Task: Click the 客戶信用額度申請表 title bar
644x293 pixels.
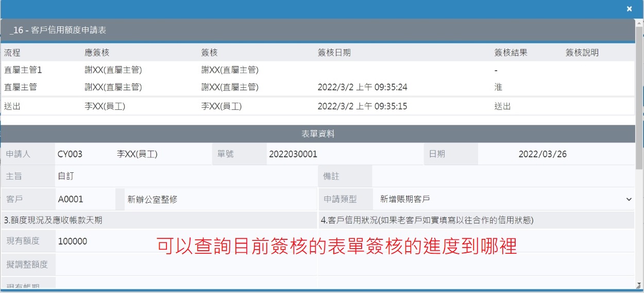Action: pyautogui.click(x=317, y=30)
